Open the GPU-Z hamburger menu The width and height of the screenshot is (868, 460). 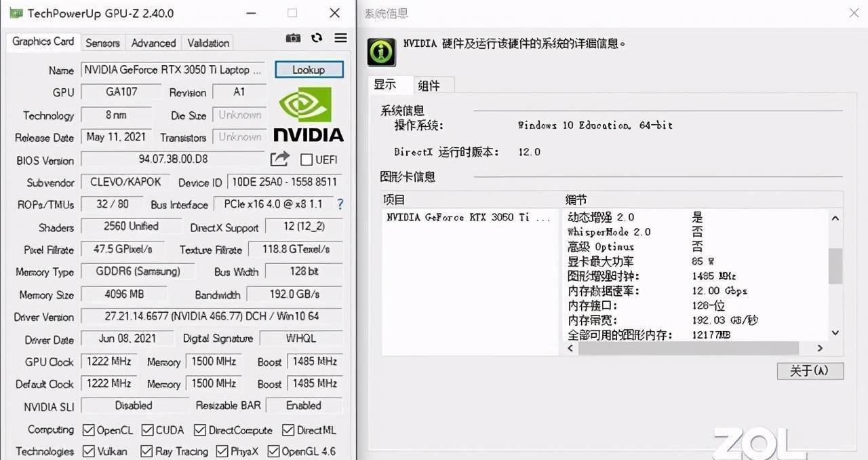(x=340, y=38)
